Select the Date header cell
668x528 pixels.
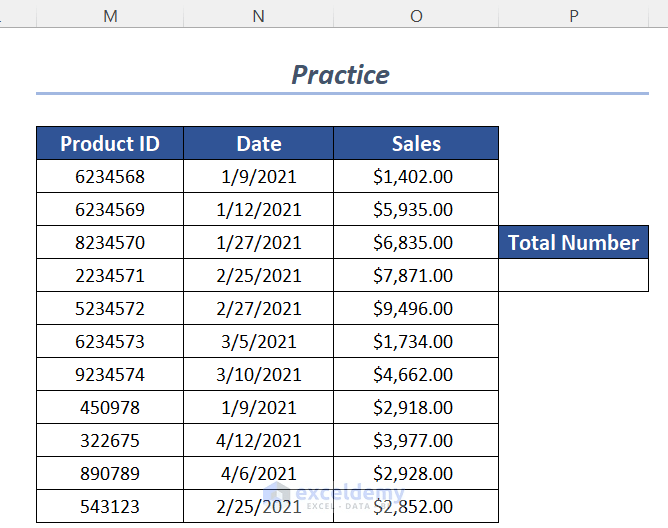click(259, 143)
